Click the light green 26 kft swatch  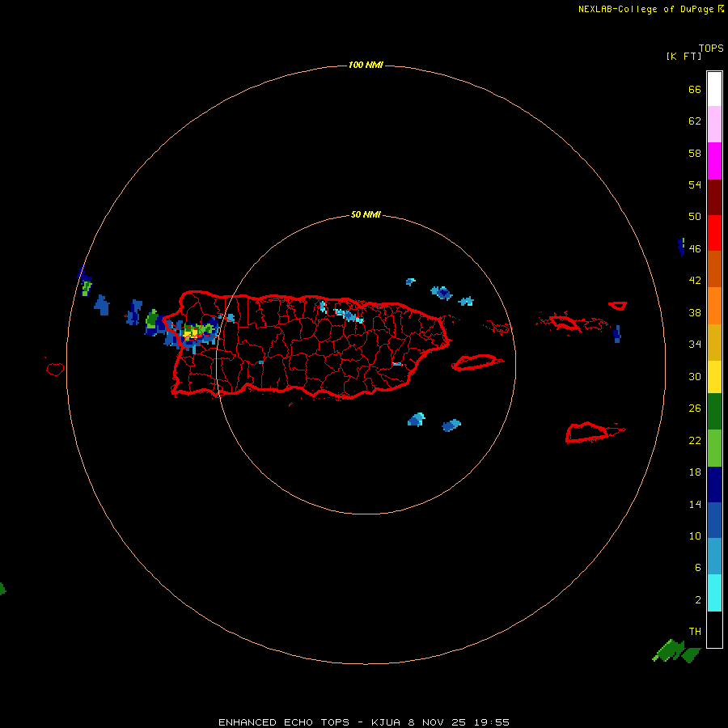(x=714, y=448)
